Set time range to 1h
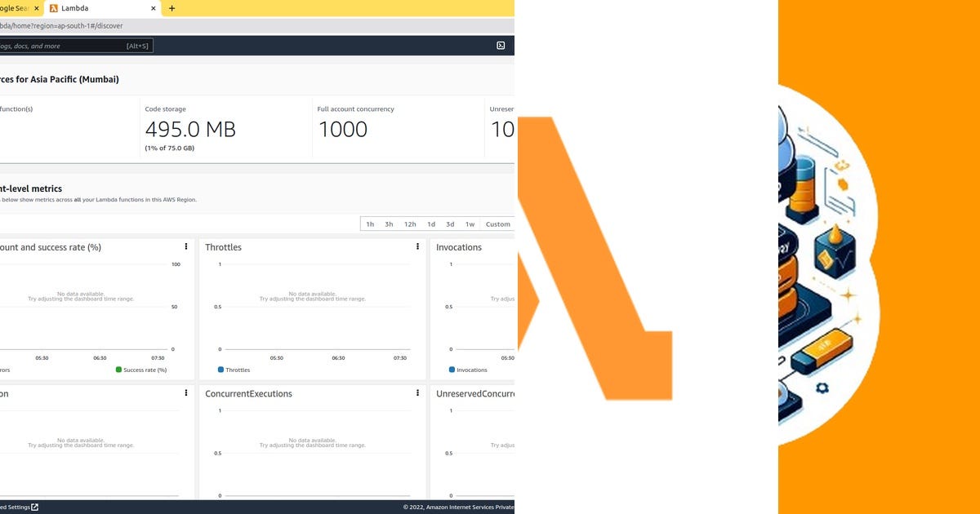 click(370, 224)
